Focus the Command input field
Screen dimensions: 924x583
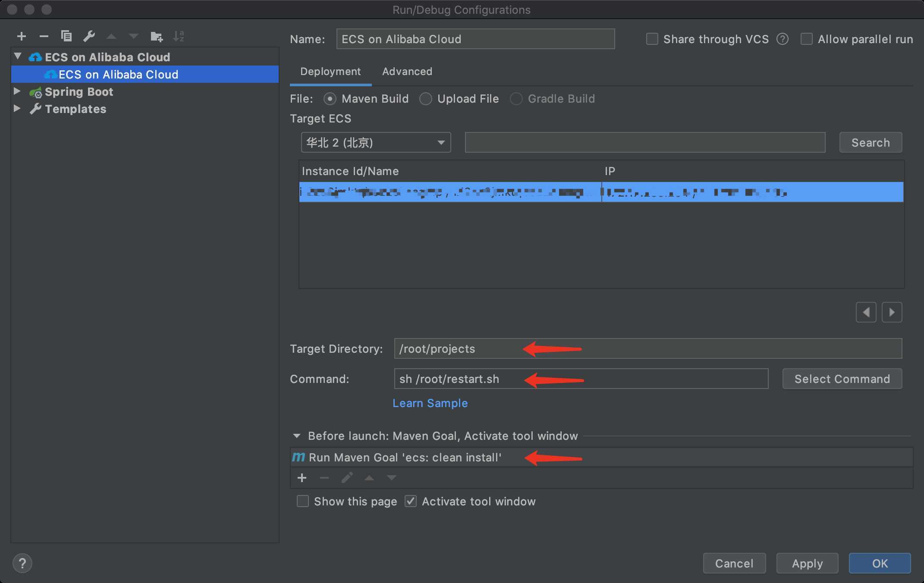[581, 379]
